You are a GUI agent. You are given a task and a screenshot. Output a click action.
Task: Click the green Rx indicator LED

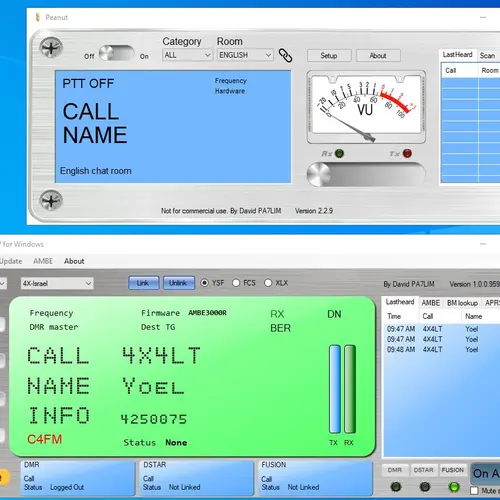(x=339, y=153)
